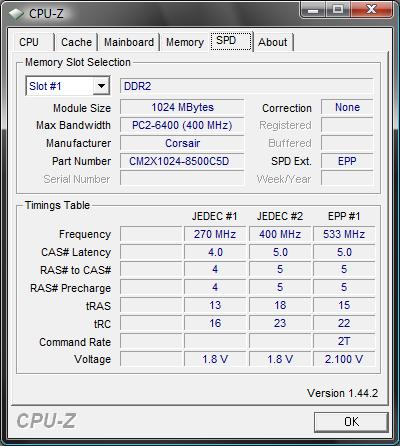This screenshot has width=400, height=446.
Task: Click the Timings Table group title
Action: 57,205
